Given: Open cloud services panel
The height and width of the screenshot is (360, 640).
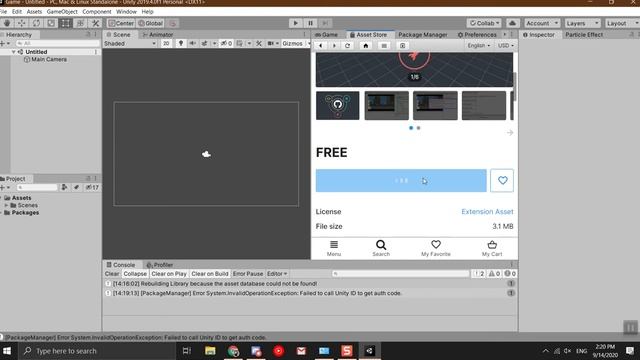Looking at the screenshot, I should tap(513, 23).
